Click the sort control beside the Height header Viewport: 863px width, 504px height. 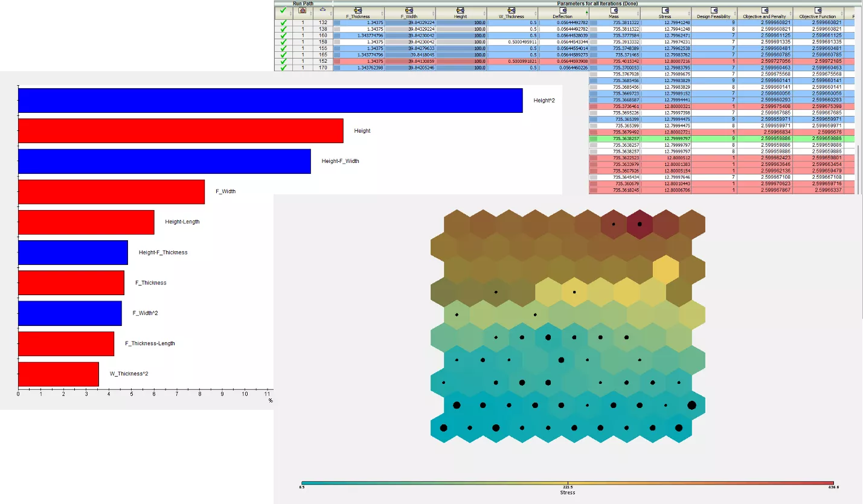coord(484,11)
